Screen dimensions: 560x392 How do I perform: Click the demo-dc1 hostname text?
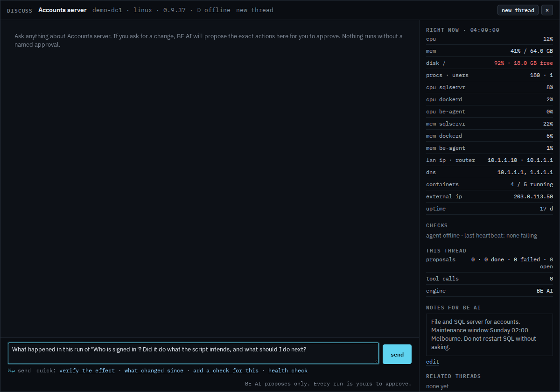[107, 10]
